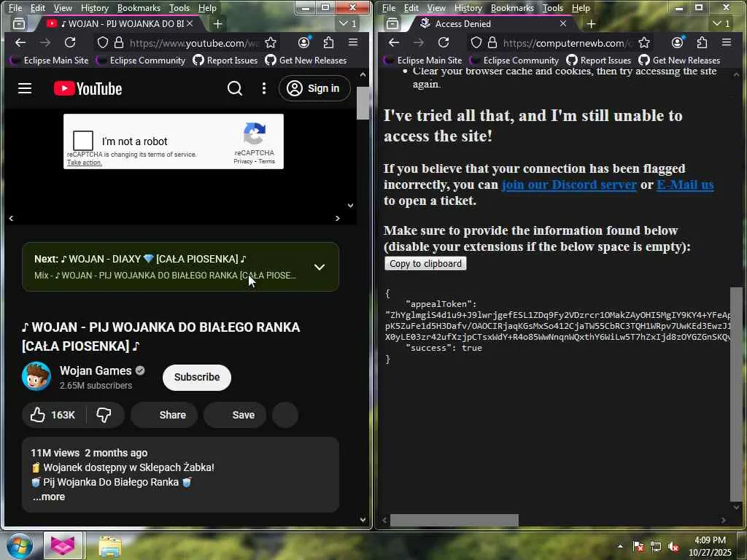Bookmark the YouTube page with star
The width and height of the screenshot is (747, 560).
tap(271, 43)
